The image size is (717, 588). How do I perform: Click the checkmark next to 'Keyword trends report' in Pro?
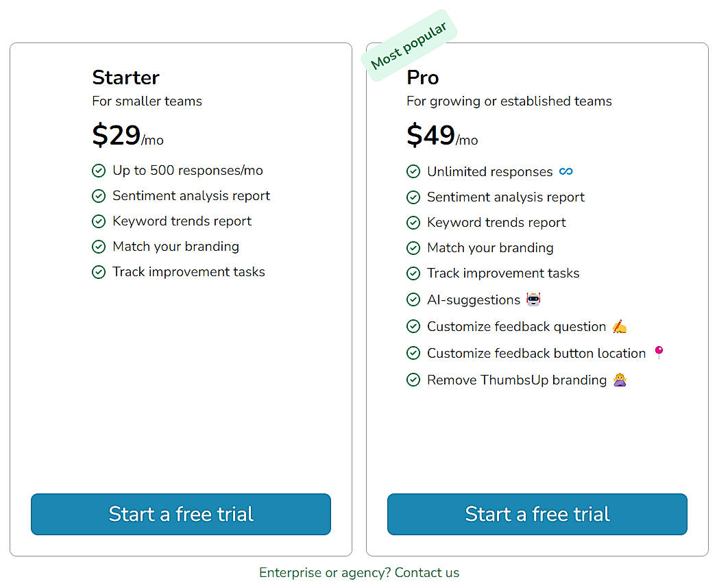413,222
